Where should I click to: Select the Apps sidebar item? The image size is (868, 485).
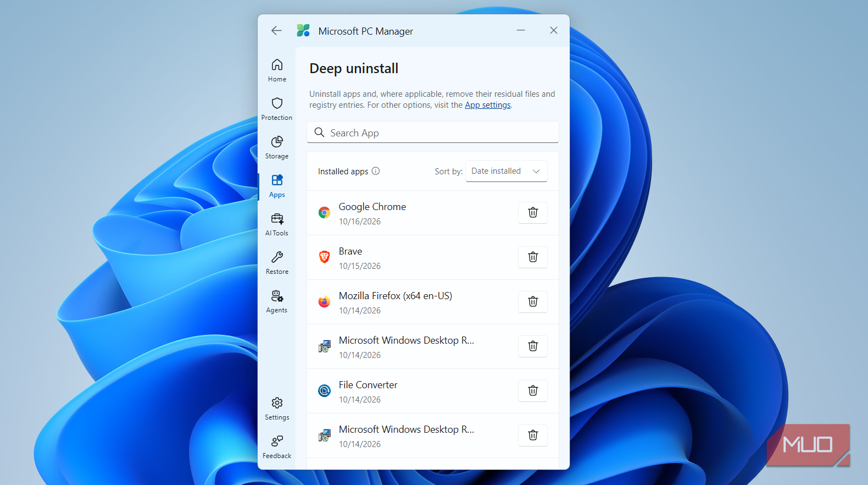(277, 186)
